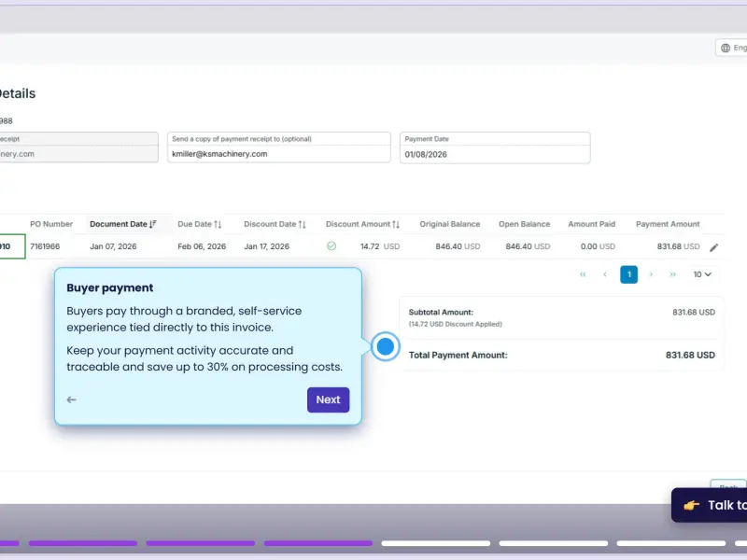This screenshot has width=747, height=560.
Task: Select page 1 in pagination
Action: (628, 274)
